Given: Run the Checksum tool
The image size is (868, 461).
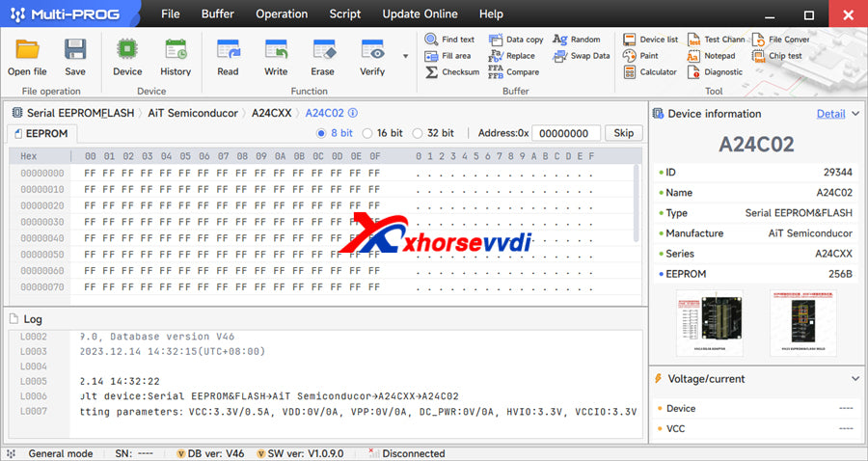Looking at the screenshot, I should click(451, 72).
